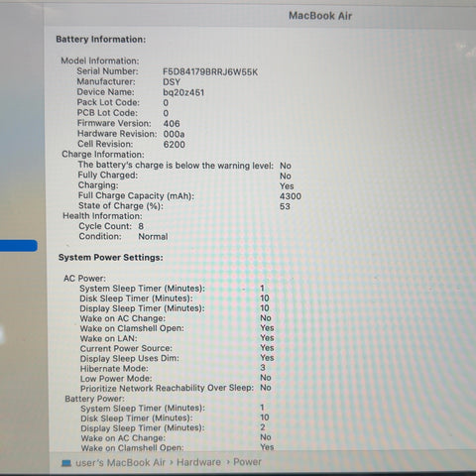
Task: Select the Battery Information heading
Action: (x=101, y=40)
